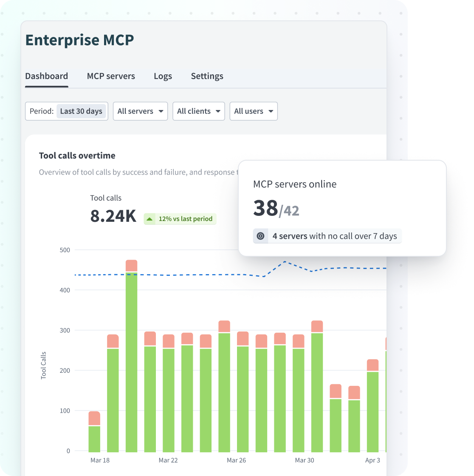Click the 12% vs last period badge
Image resolution: width=474 pixels, height=476 pixels.
(180, 219)
